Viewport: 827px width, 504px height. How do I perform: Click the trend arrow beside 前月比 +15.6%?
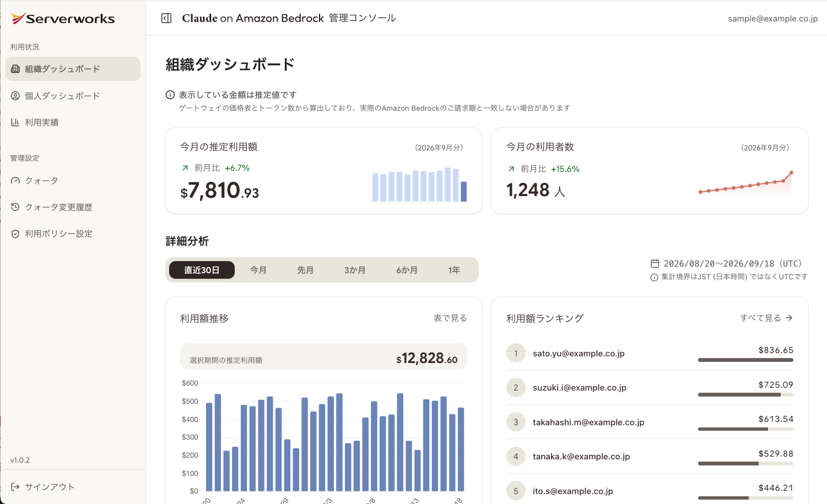click(511, 169)
